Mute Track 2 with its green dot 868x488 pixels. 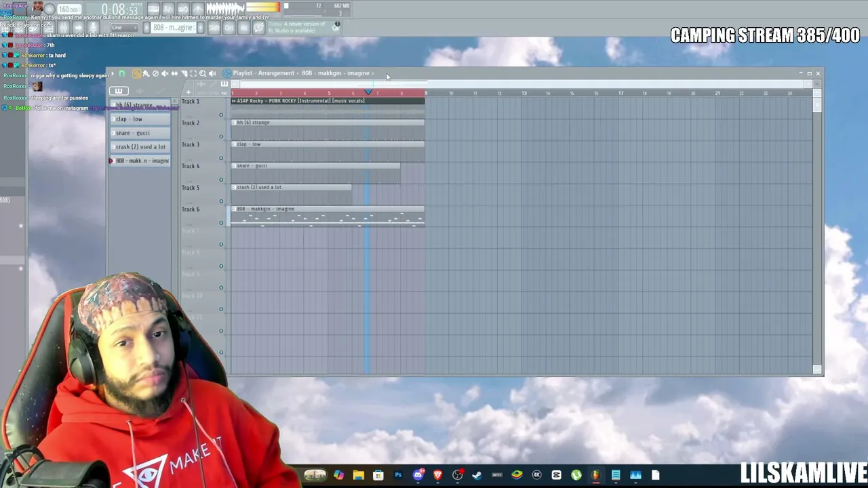tap(221, 136)
